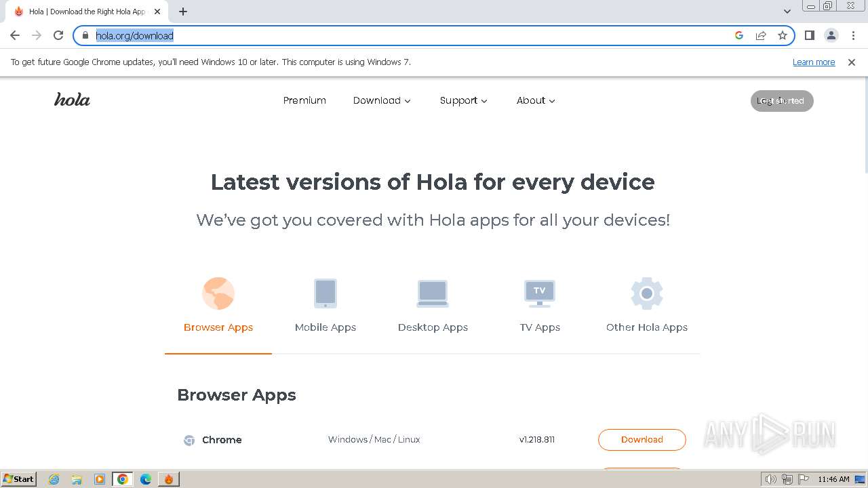Bookmark this page with the star icon
Viewport: 868px width, 488px height.
783,35
